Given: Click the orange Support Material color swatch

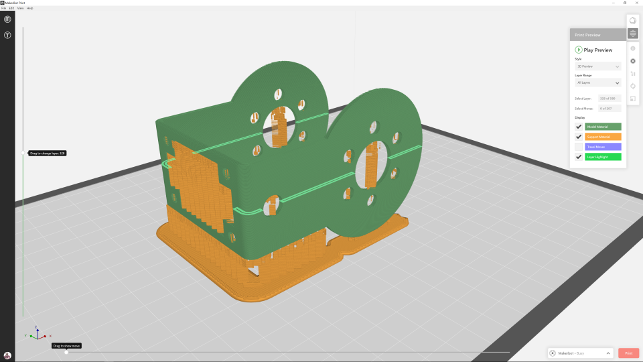Looking at the screenshot, I should coord(603,137).
